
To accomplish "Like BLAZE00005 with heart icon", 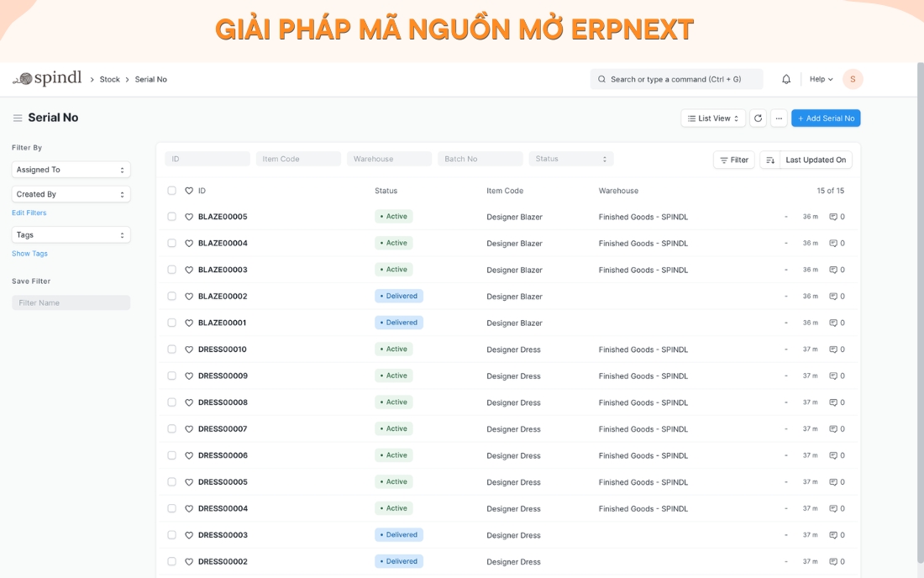I will [x=189, y=217].
